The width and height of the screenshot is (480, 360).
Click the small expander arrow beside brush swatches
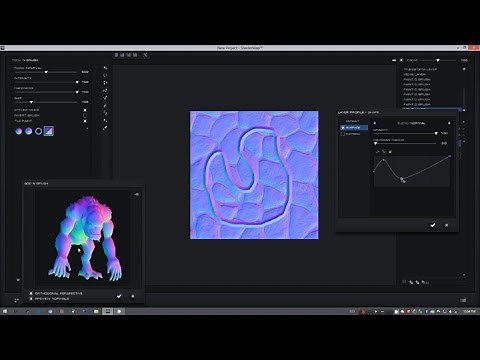(87, 128)
